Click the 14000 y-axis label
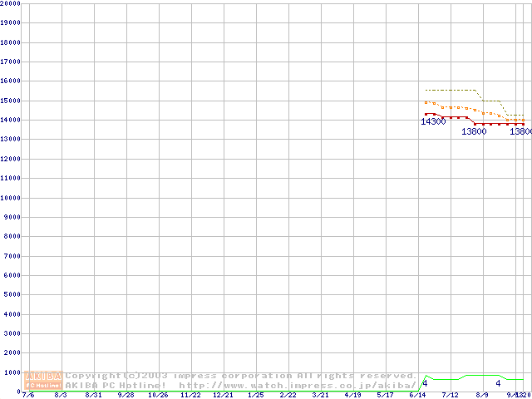 coord(10,120)
